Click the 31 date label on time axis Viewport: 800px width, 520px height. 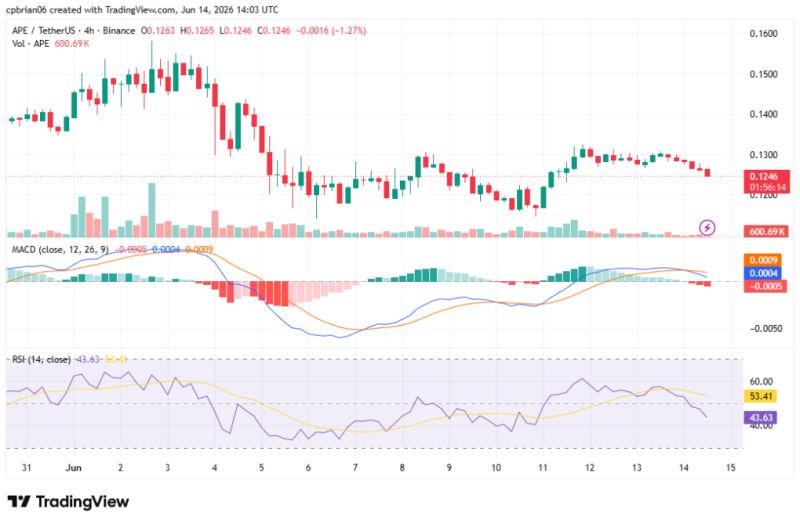[x=27, y=467]
